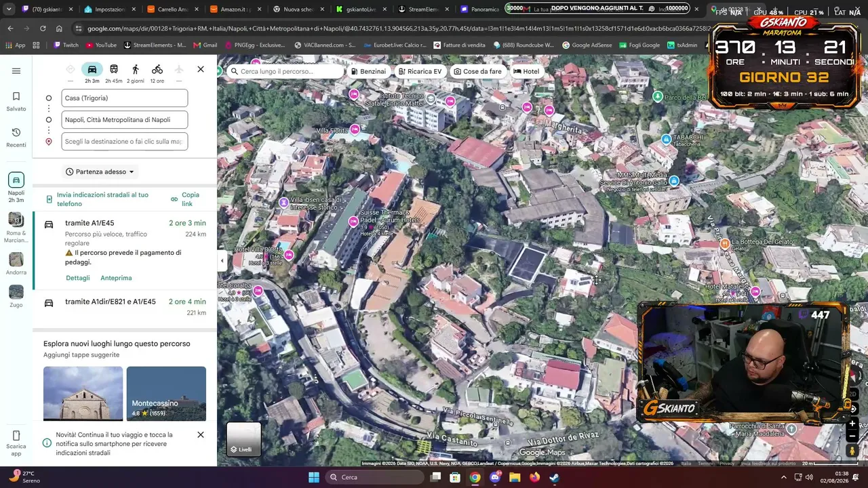The height and width of the screenshot is (488, 868).
Task: Open Chrome home page button
Action: (x=59, y=28)
